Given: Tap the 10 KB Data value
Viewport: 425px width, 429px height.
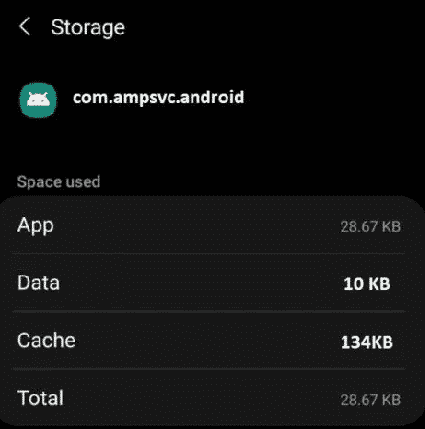Looking at the screenshot, I should [x=367, y=284].
